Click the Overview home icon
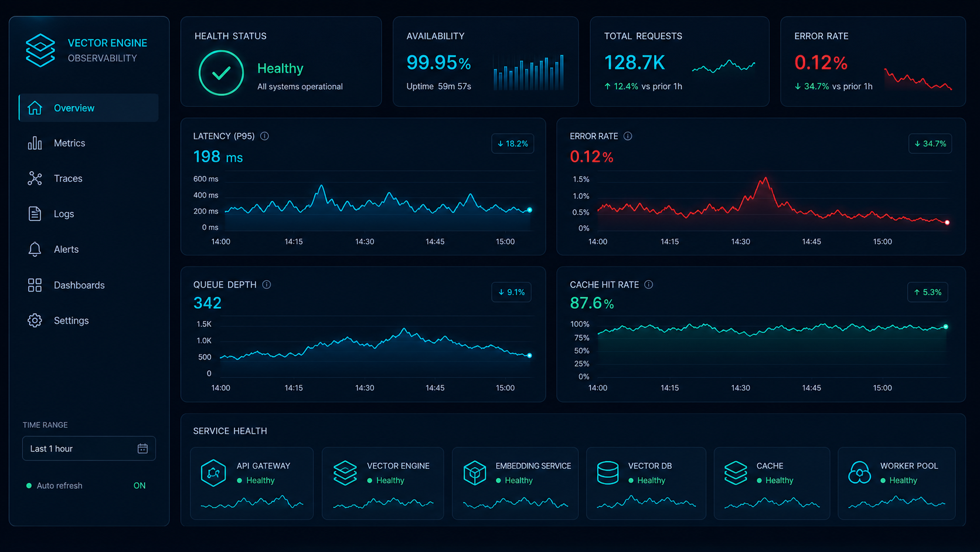The width and height of the screenshot is (980, 552). pos(35,108)
